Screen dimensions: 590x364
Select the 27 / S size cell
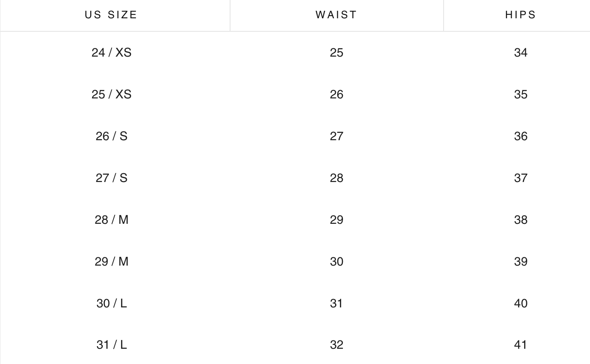click(x=111, y=178)
